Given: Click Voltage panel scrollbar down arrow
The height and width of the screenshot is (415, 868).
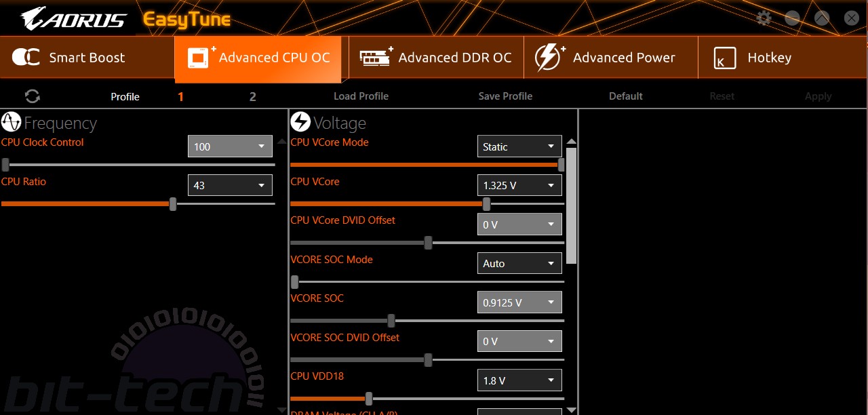Looking at the screenshot, I should click(572, 410).
